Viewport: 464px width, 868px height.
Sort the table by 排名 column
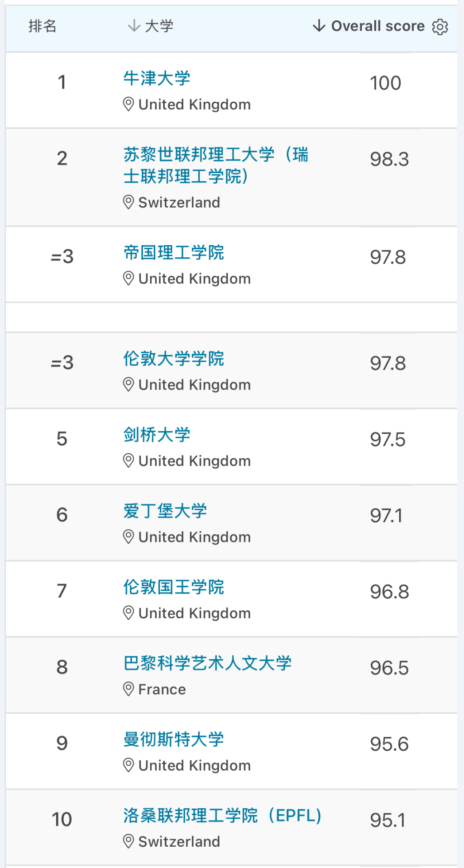tap(43, 26)
